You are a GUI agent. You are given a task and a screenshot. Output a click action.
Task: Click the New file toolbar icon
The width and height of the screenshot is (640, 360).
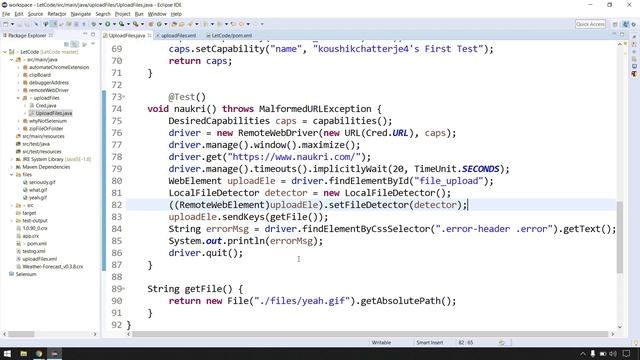pos(5,24)
